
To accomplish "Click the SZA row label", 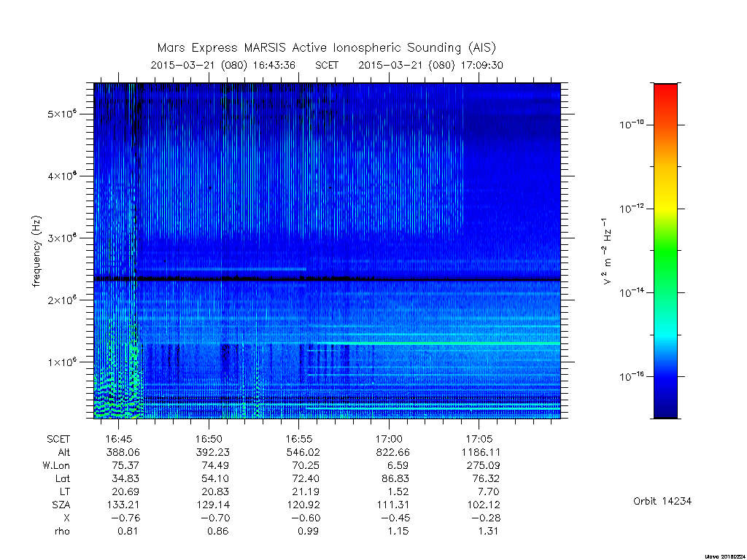I will [x=61, y=505].
